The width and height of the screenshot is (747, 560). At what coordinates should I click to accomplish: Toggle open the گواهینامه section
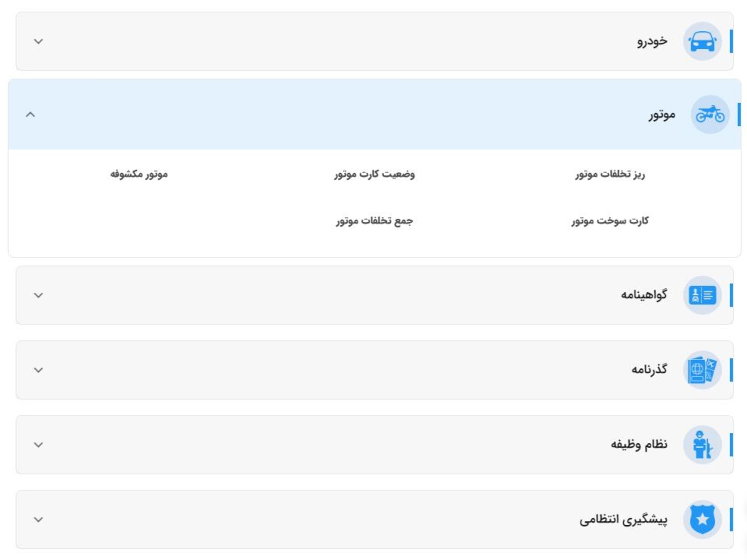(37, 296)
